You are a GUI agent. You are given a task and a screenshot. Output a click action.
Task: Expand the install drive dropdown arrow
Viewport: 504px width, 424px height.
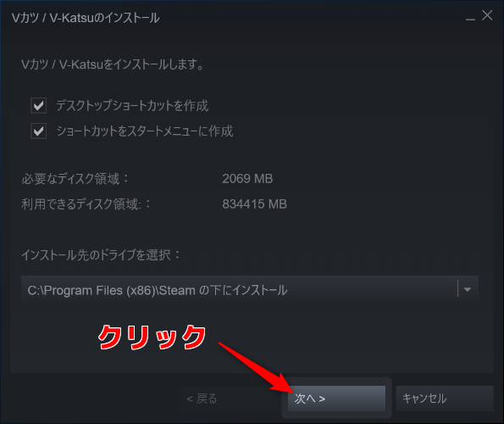[468, 289]
